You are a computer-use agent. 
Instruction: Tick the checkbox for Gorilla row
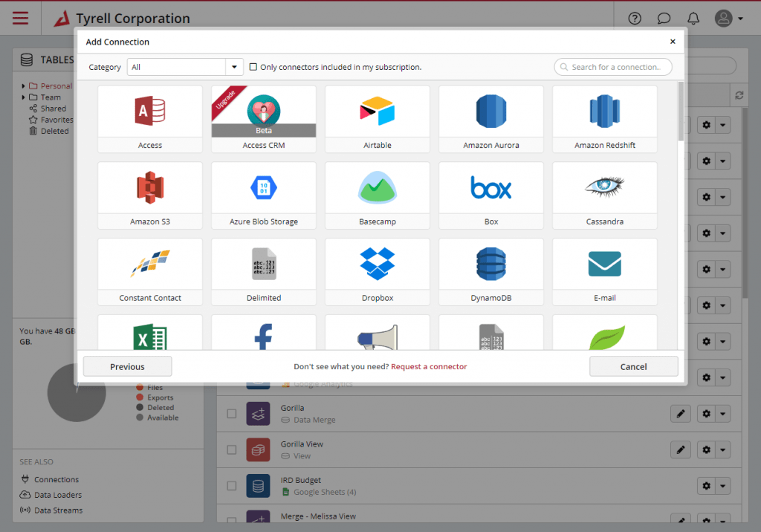pyautogui.click(x=232, y=414)
